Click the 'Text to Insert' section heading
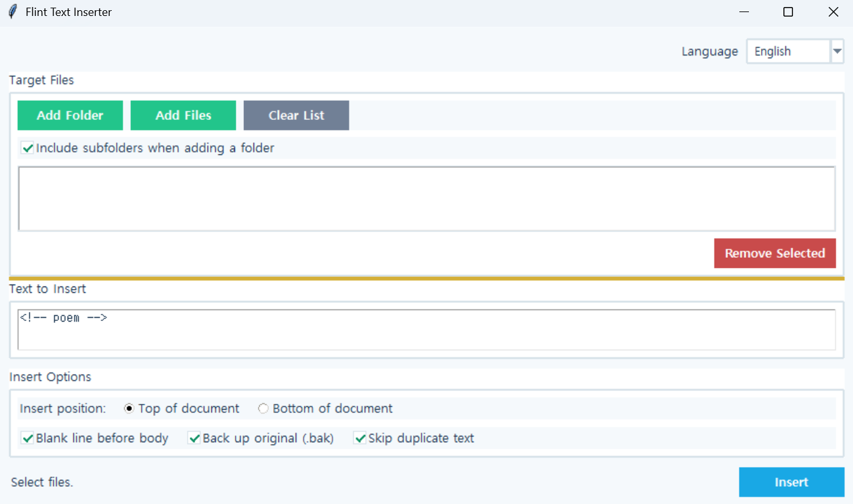 (48, 289)
